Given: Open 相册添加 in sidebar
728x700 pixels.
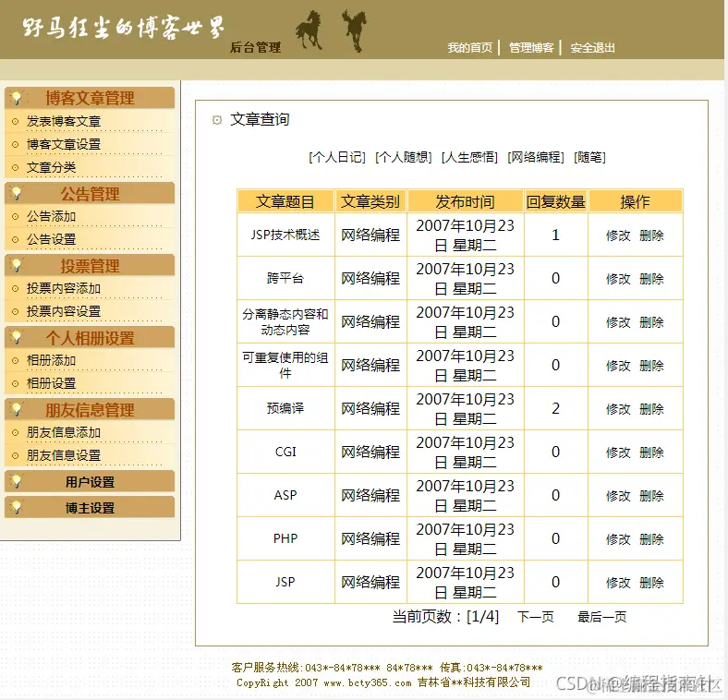Looking at the screenshot, I should [51, 360].
